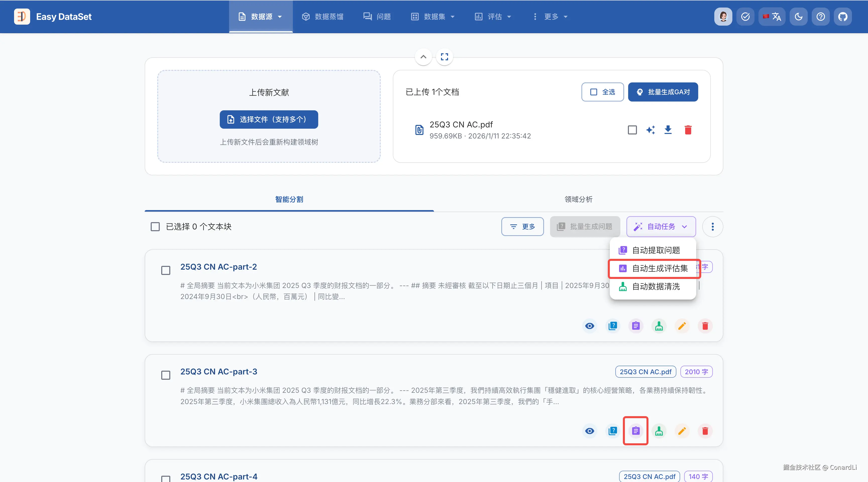The image size is (868, 482).
Task: Switch to dark mode
Action: 798,17
